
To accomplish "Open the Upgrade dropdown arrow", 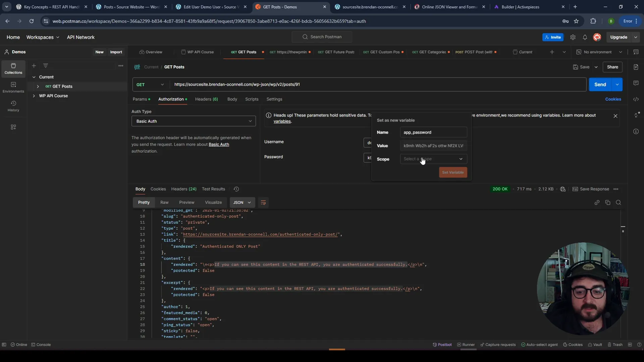I will tap(636, 37).
